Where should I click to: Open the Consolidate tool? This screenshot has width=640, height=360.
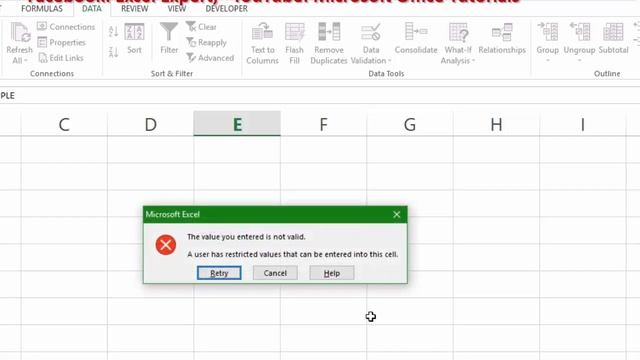coord(416,39)
